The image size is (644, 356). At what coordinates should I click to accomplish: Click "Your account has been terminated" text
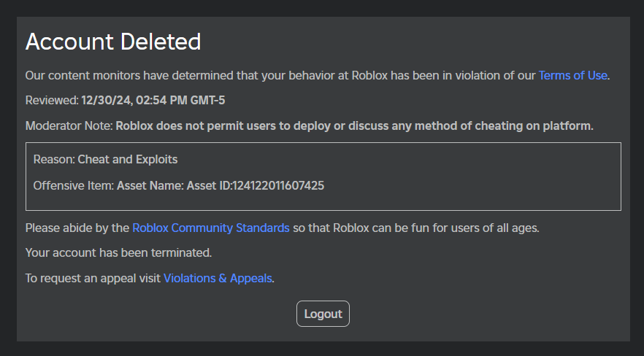click(118, 253)
